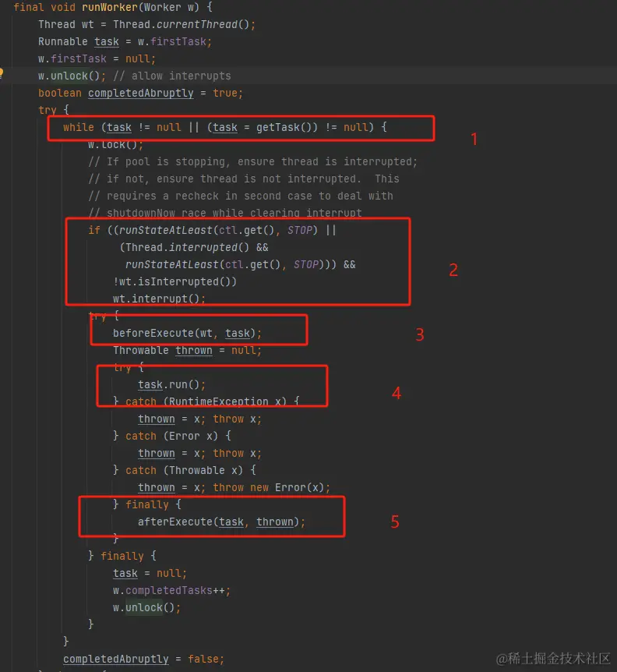Click the 'w.completedTasks++;' statement
The height and width of the screenshot is (672, 617).
pos(171,590)
